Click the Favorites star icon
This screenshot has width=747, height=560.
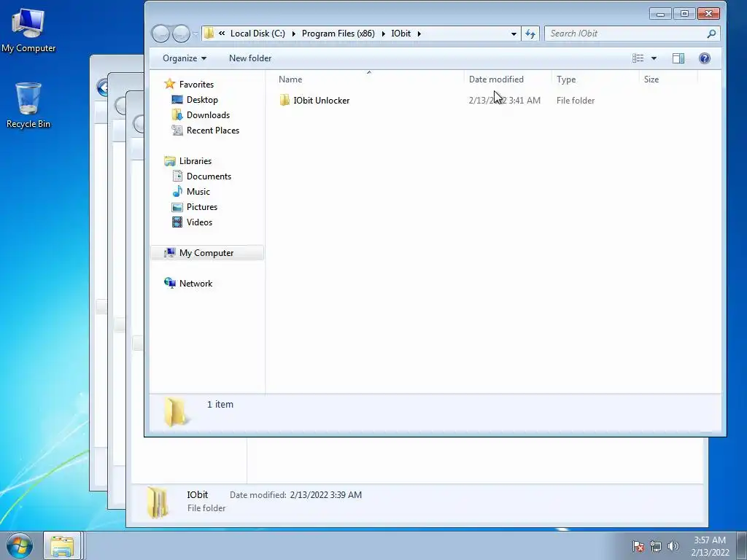pos(169,85)
